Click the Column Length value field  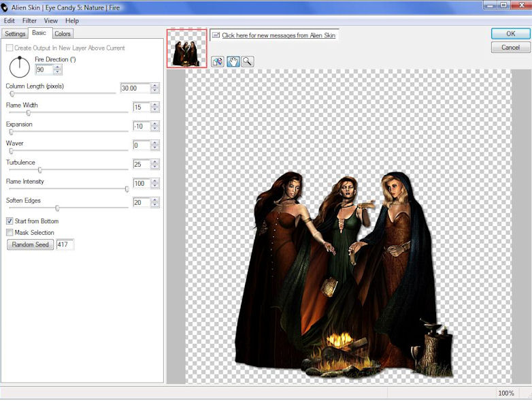tap(135, 89)
